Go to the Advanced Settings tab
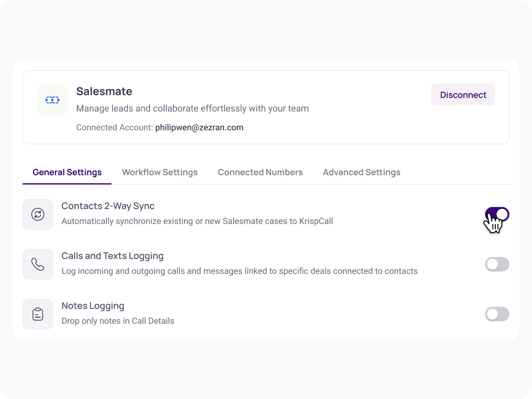 coord(362,172)
